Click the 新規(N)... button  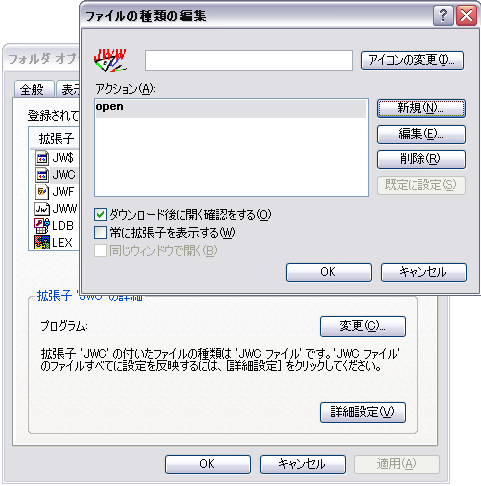click(x=421, y=108)
